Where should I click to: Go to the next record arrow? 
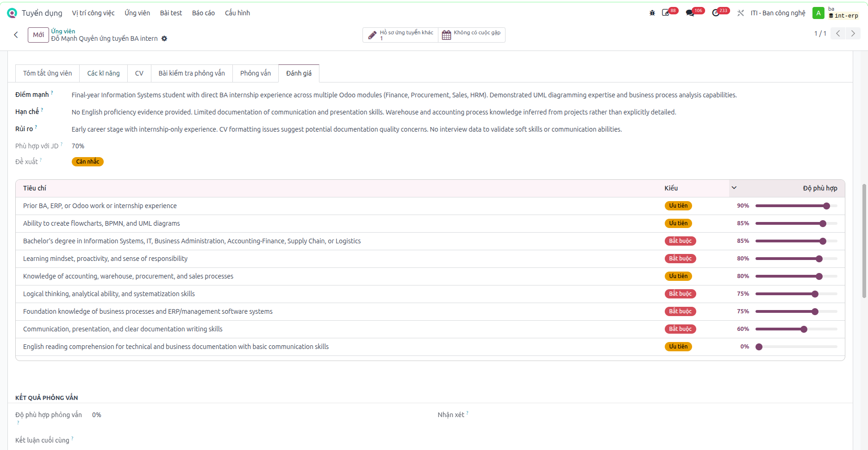point(853,33)
